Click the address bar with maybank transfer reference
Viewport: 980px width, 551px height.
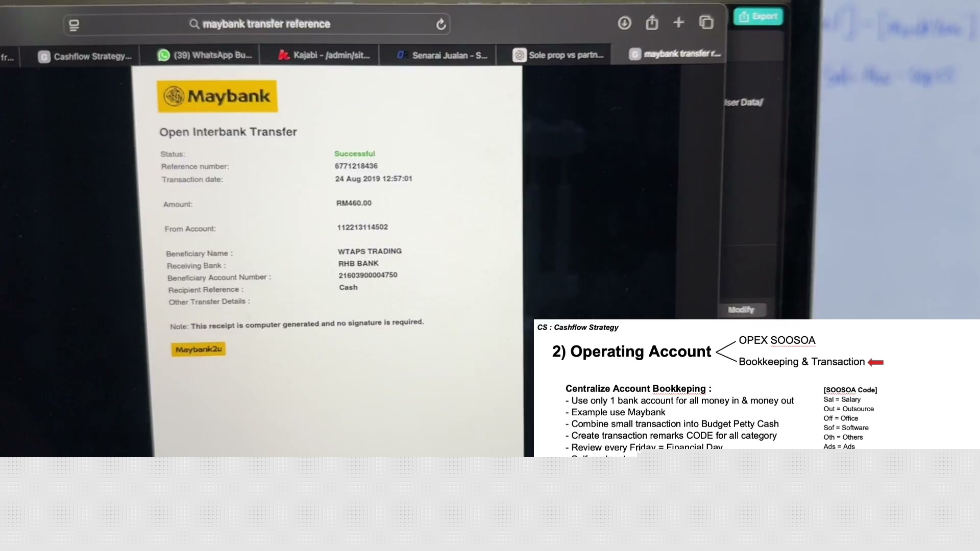[x=257, y=24]
